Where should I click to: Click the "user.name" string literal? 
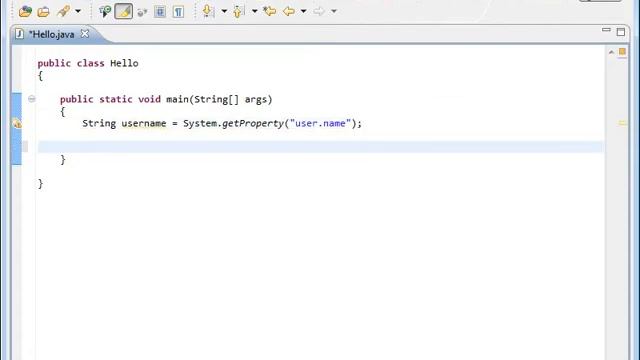pyautogui.click(x=320, y=123)
